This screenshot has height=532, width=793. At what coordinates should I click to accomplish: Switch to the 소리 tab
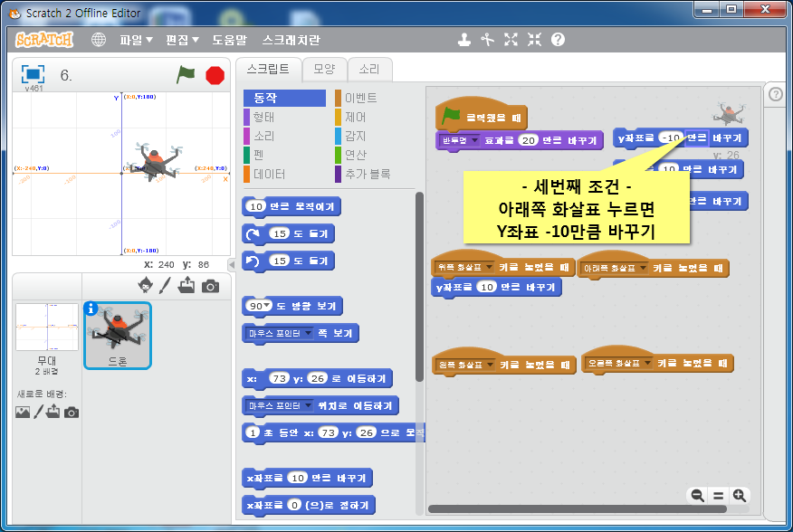coord(369,70)
